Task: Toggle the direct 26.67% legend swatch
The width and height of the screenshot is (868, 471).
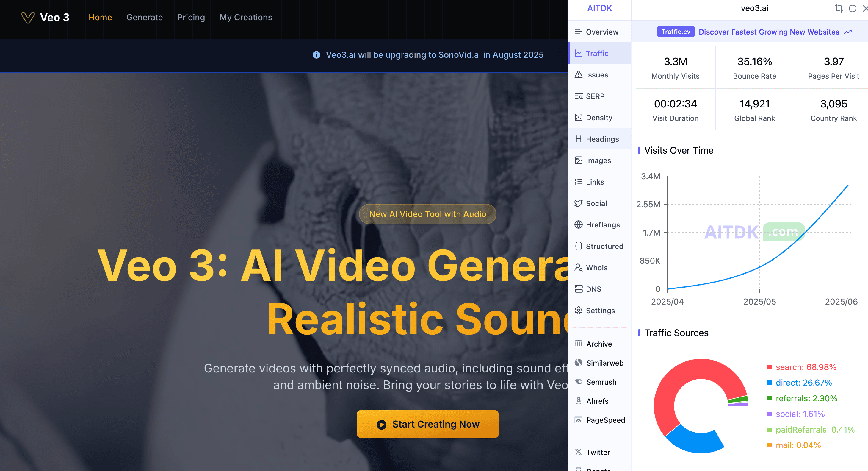Action: click(x=769, y=383)
